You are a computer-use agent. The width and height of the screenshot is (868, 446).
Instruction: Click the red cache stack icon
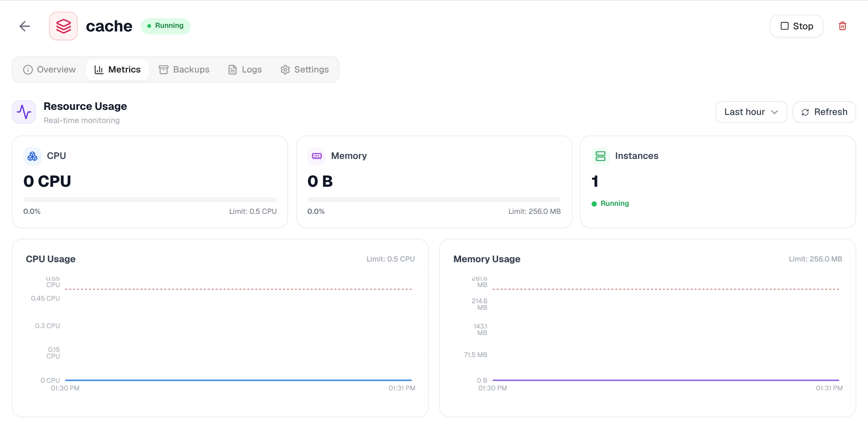click(63, 26)
